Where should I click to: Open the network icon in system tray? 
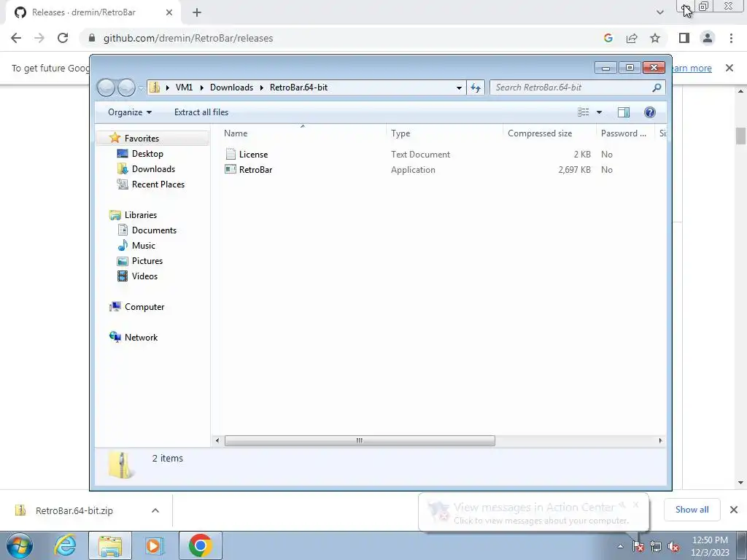point(656,547)
